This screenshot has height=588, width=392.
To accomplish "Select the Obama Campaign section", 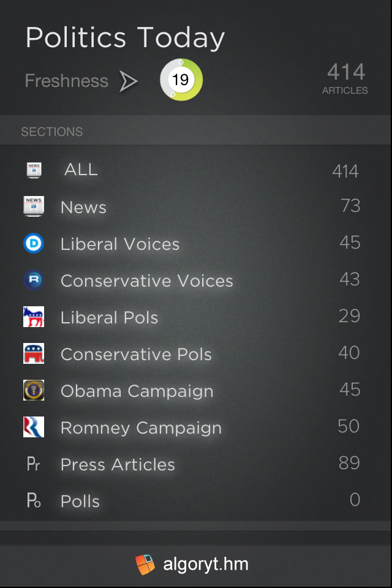I will 137,391.
